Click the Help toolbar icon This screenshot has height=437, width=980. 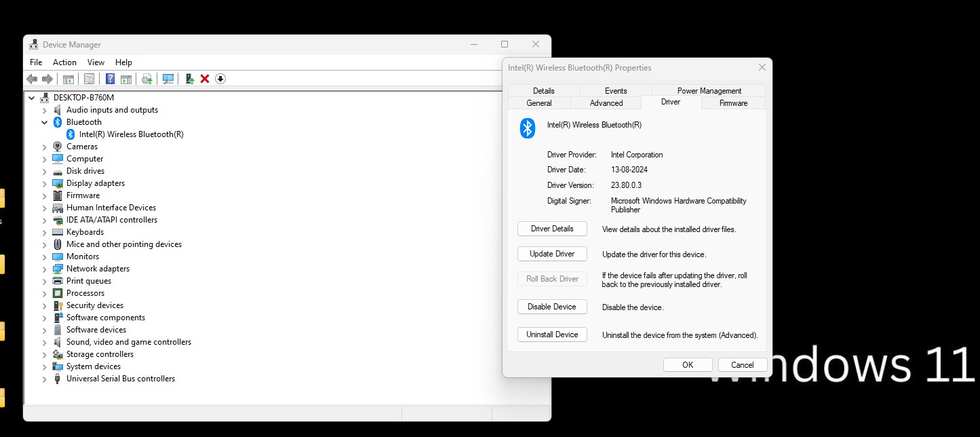point(110,79)
